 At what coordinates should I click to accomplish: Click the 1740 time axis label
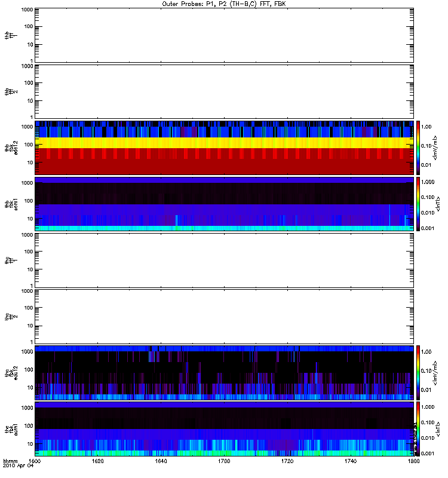click(x=351, y=461)
